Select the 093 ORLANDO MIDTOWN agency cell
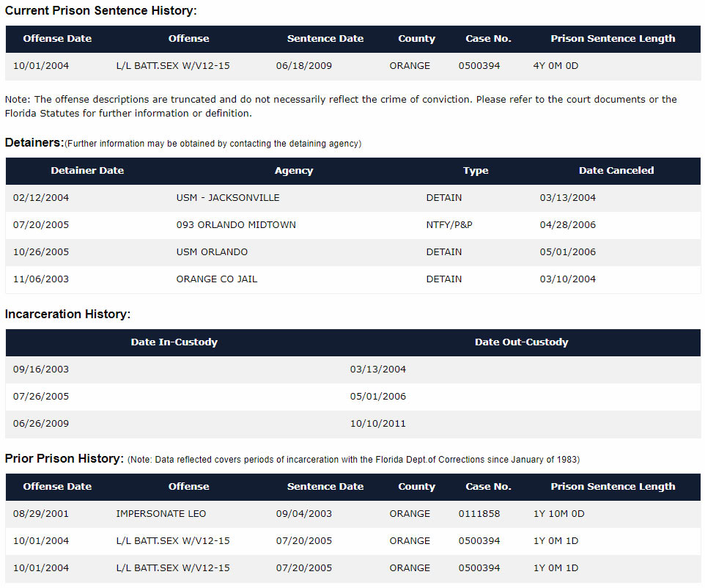 tap(236, 225)
